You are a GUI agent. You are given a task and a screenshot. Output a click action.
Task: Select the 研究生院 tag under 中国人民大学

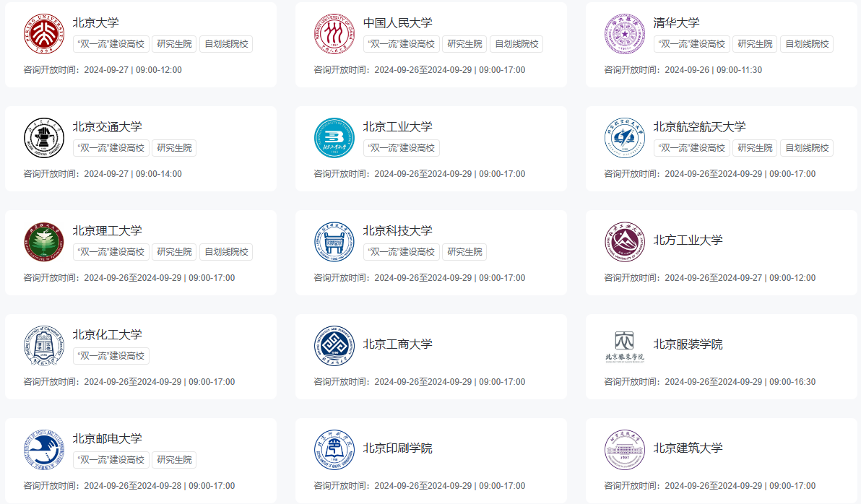point(464,44)
